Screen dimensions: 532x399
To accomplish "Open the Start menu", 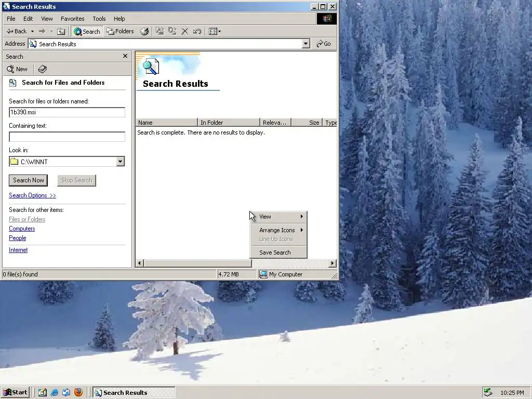I will pyautogui.click(x=15, y=393).
